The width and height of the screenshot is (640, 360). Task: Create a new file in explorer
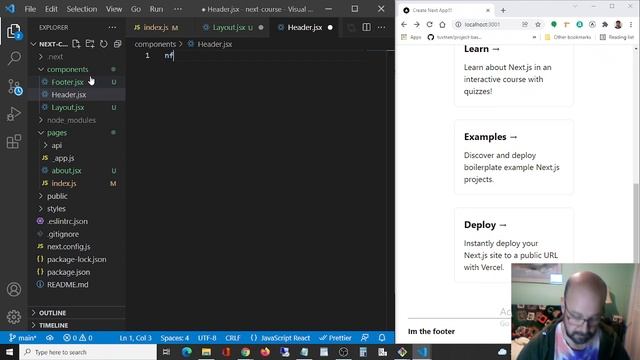76,44
